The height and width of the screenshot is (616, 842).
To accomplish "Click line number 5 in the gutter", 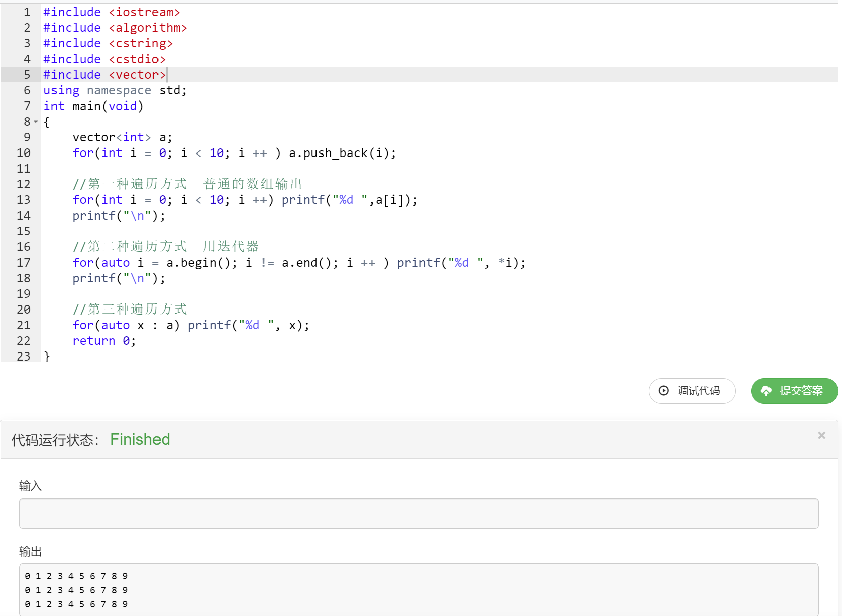I will click(27, 75).
